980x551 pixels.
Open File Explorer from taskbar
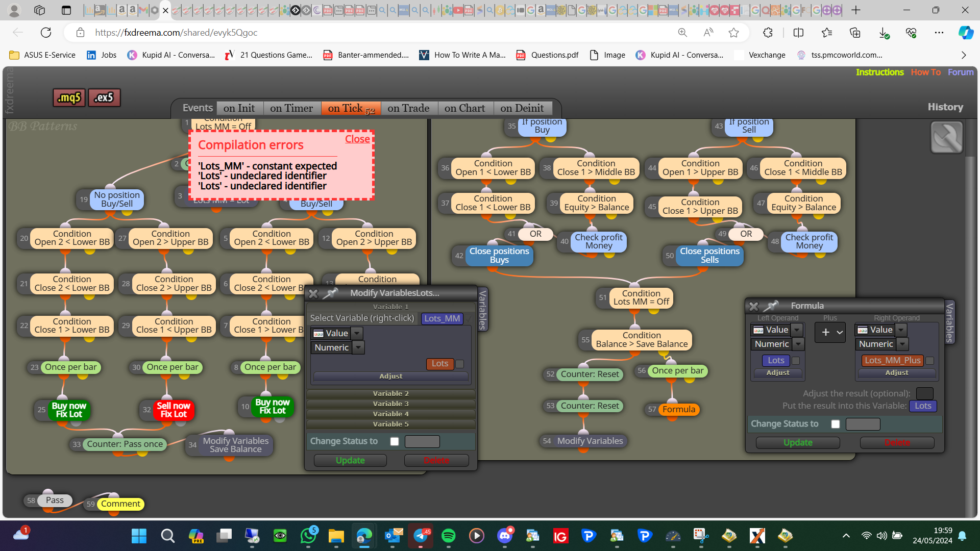pos(336,536)
